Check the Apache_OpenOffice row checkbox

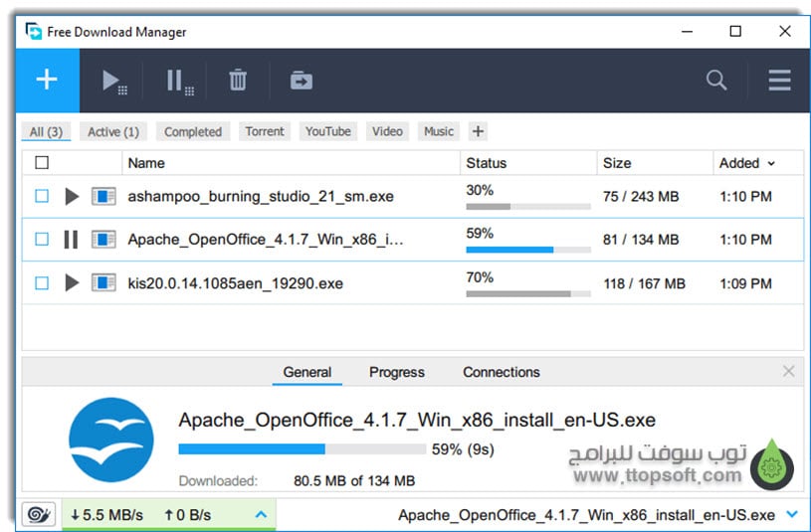[42, 240]
